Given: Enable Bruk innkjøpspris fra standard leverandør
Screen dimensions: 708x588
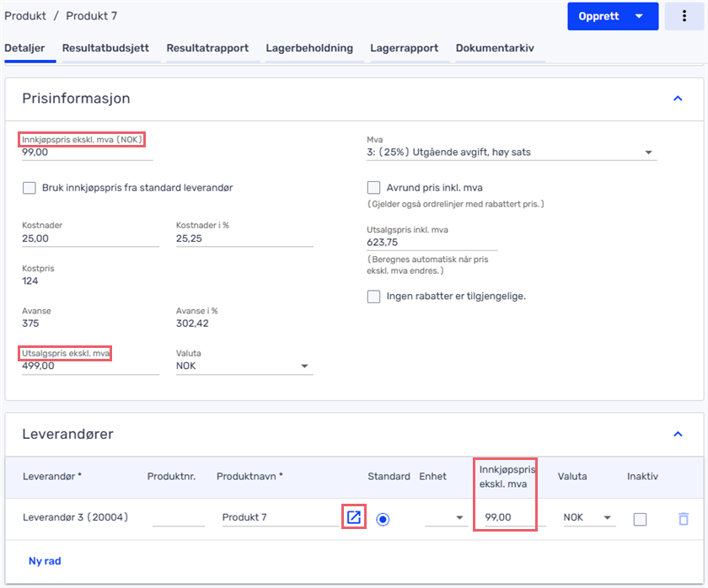Looking at the screenshot, I should (x=29, y=188).
